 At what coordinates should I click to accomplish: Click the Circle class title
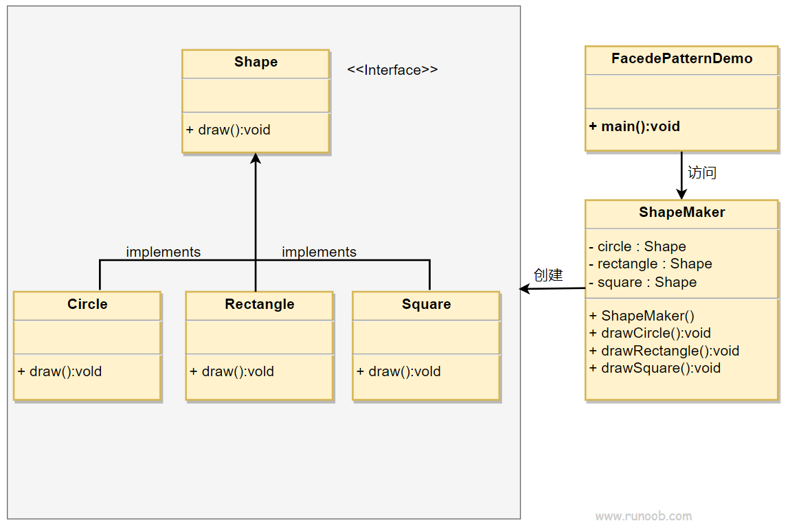(88, 304)
